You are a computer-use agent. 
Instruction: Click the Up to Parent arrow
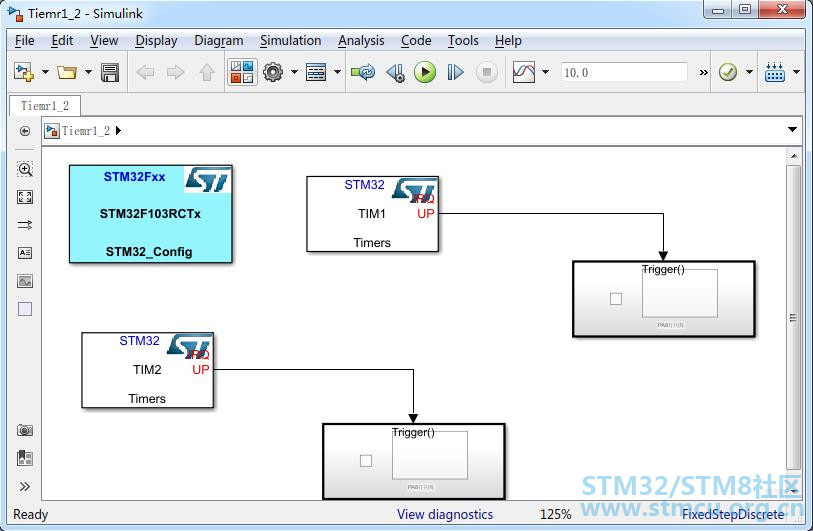pyautogui.click(x=207, y=72)
